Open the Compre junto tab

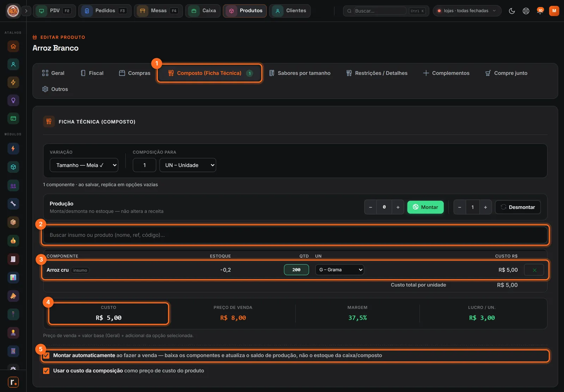pos(506,73)
